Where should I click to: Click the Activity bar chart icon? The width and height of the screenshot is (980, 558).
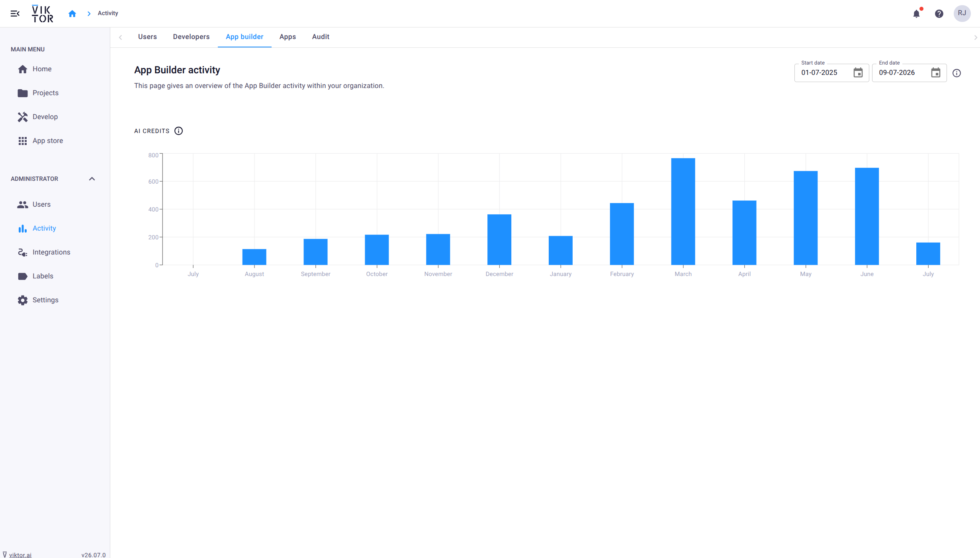[x=23, y=228]
